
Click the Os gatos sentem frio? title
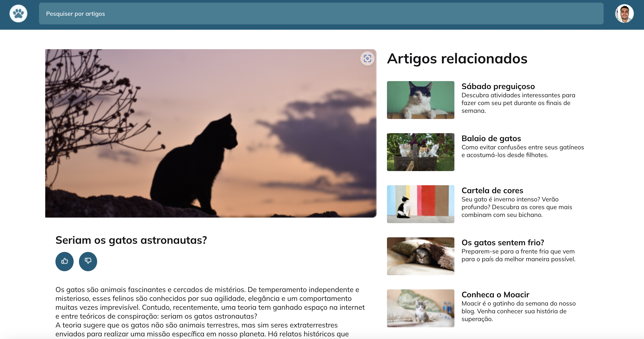click(503, 242)
